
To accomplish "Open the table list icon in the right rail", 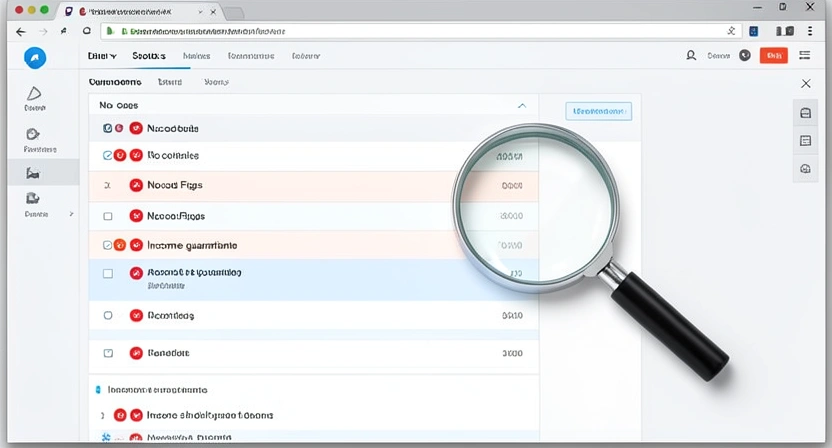I will [x=805, y=141].
